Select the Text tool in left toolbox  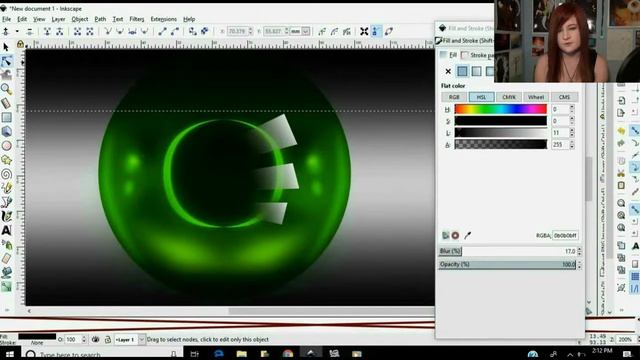(7, 231)
